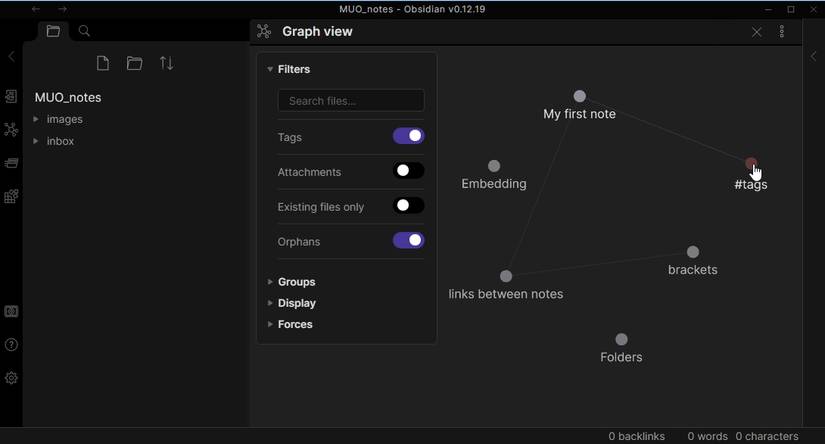Open the search tab icon
This screenshot has height=444, width=825.
pos(84,31)
